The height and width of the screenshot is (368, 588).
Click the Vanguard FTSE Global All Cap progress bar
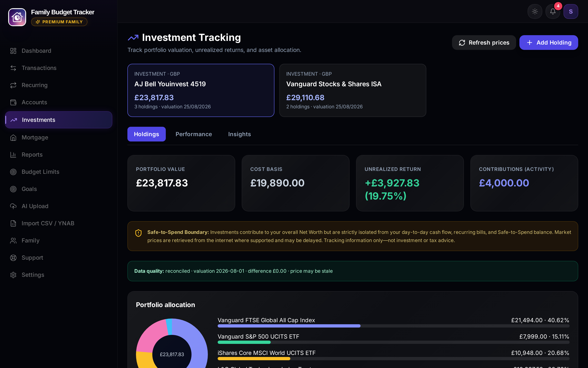tap(393, 326)
